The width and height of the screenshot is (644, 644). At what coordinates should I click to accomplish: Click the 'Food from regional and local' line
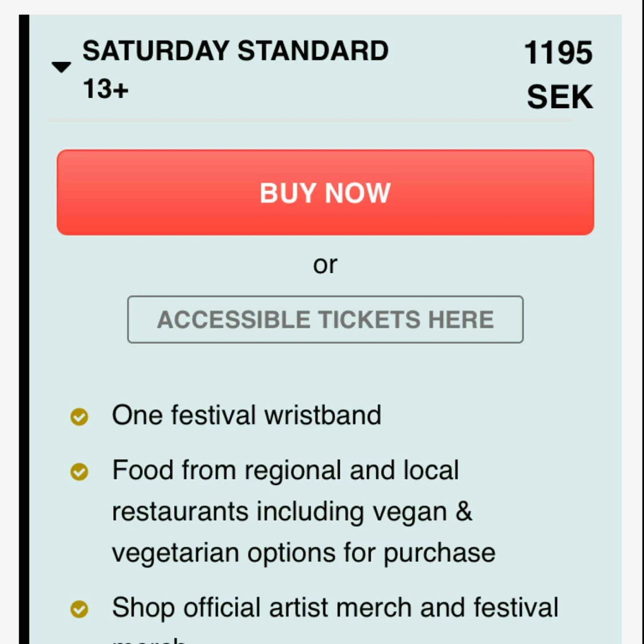coord(285,471)
